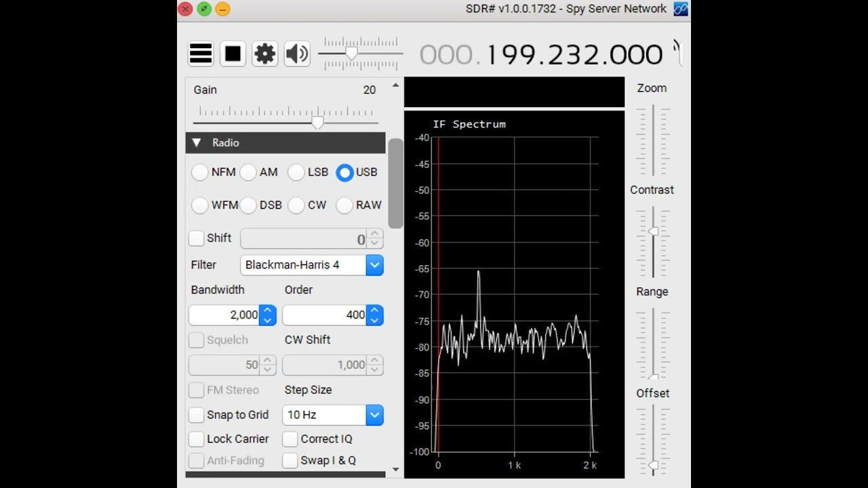
Task: Click the "CW Shift" label
Action: [x=307, y=340]
